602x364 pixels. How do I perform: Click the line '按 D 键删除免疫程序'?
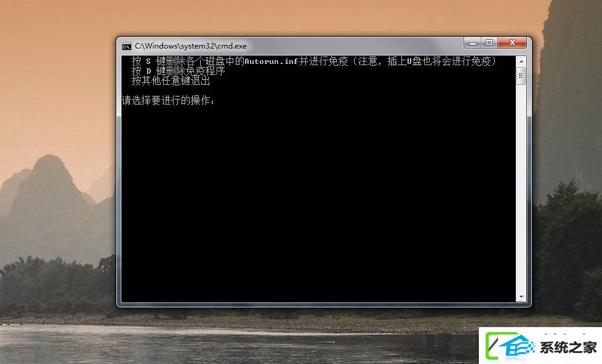pyautogui.click(x=178, y=71)
